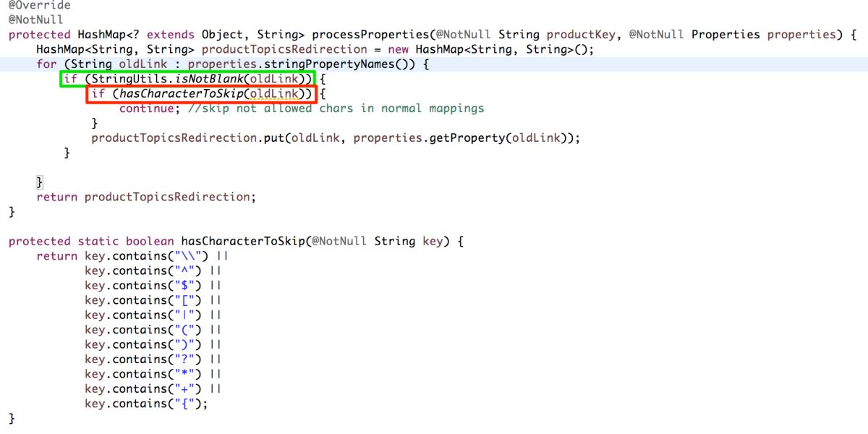The height and width of the screenshot is (434, 868).
Task: Click the 'continue' keyword
Action: click(x=146, y=109)
